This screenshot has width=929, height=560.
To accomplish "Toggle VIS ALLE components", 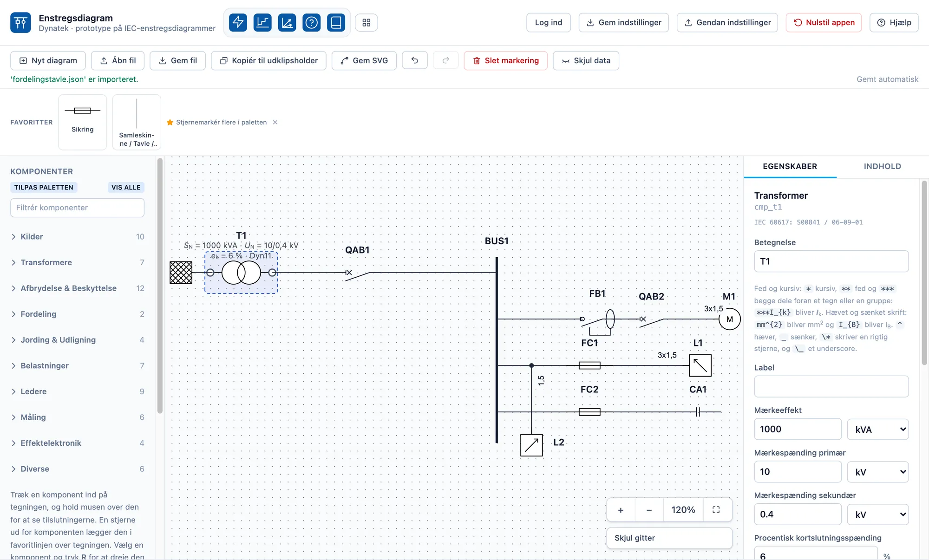I will [126, 187].
